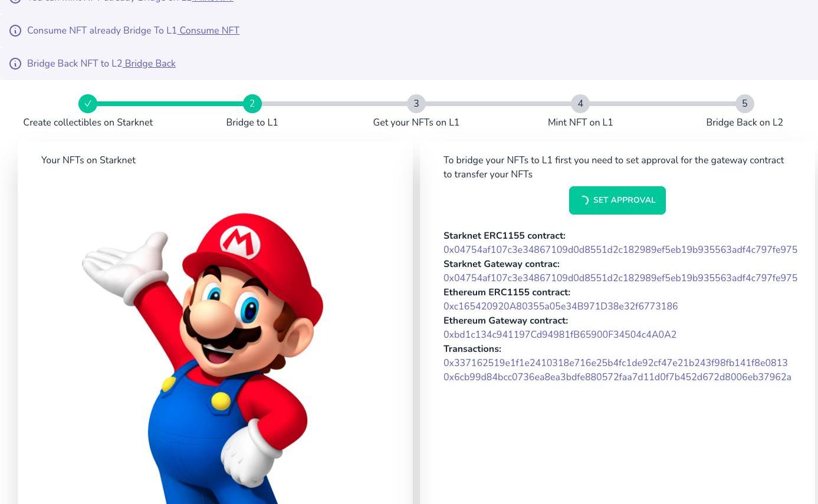The height and width of the screenshot is (504, 818).
Task: Click the completed checkmark step circle
Action: point(88,104)
